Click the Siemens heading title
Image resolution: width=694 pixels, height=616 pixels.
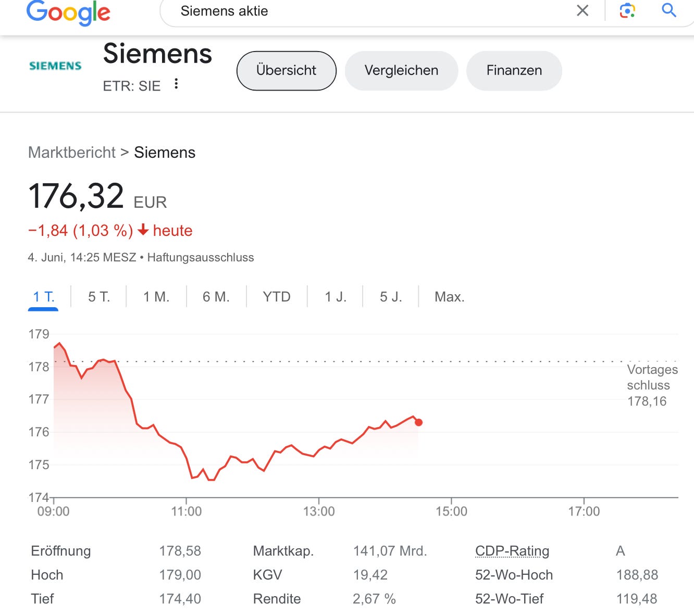pyautogui.click(x=157, y=54)
